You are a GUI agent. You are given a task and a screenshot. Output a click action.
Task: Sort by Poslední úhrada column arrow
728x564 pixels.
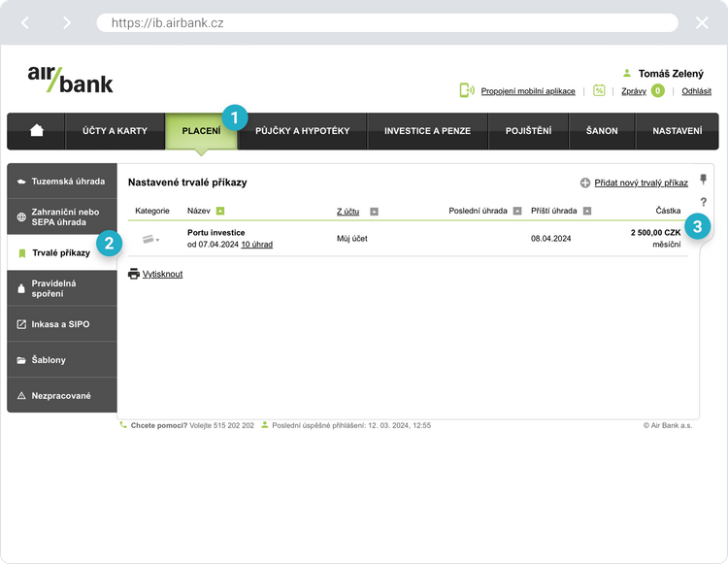517,211
